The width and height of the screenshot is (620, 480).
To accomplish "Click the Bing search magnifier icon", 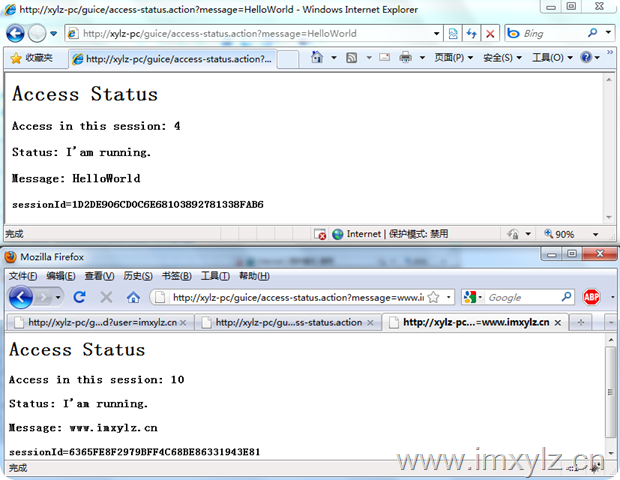I will tap(592, 33).
